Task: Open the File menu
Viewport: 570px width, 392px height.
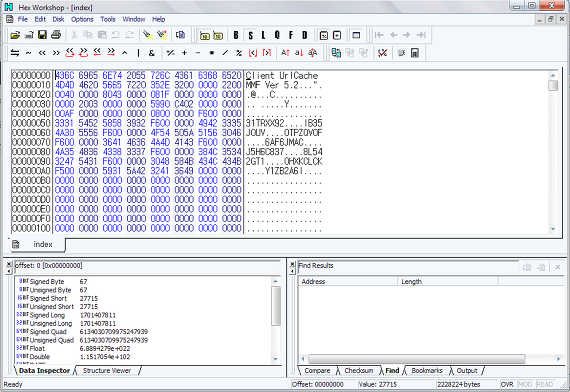Action: 23,19
